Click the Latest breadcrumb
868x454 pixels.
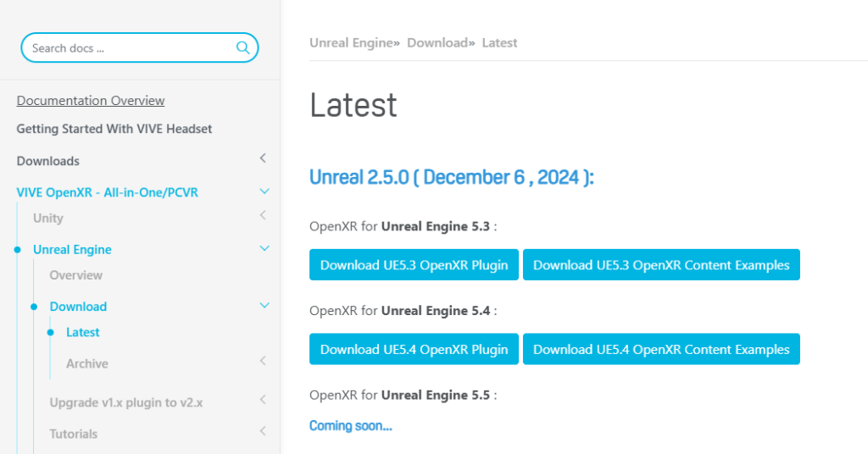pyautogui.click(x=499, y=42)
